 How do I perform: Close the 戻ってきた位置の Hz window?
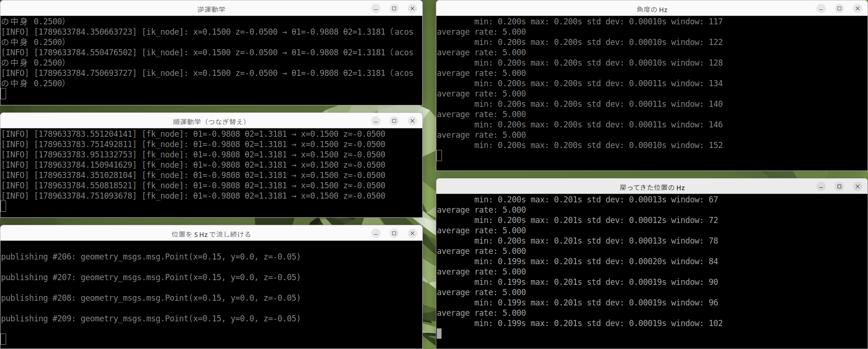pos(858,186)
